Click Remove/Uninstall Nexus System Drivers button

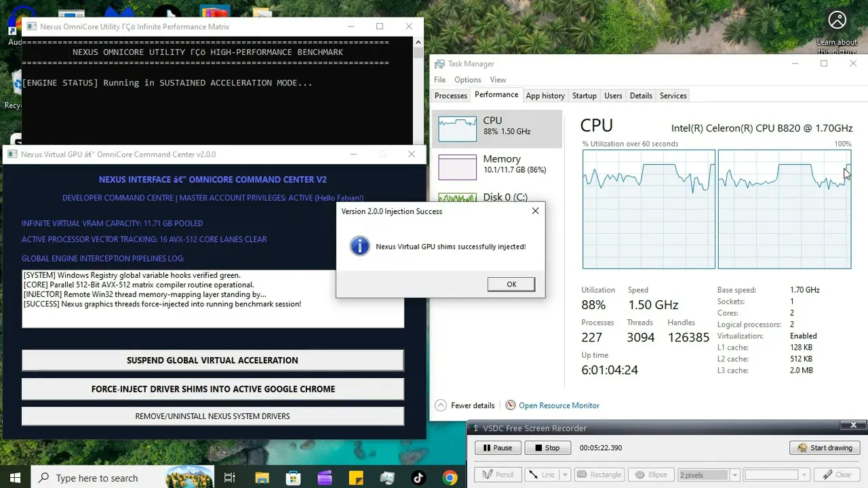pyautogui.click(x=212, y=416)
